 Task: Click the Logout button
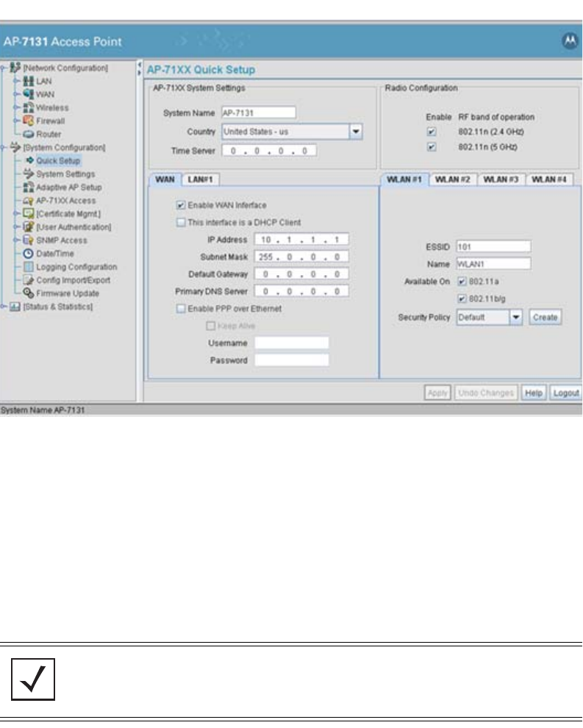coord(566,393)
